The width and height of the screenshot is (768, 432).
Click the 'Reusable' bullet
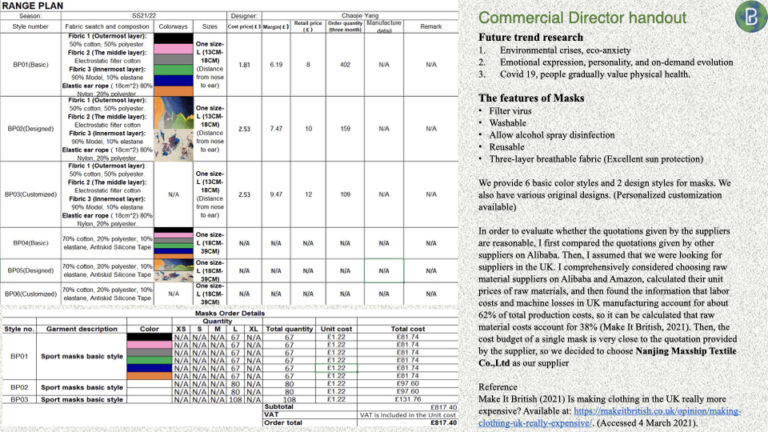[x=506, y=147]
